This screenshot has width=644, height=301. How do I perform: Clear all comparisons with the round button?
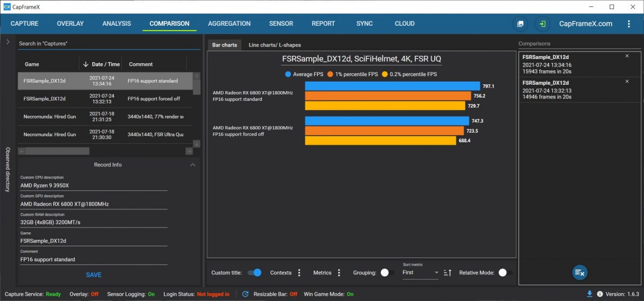(580, 273)
